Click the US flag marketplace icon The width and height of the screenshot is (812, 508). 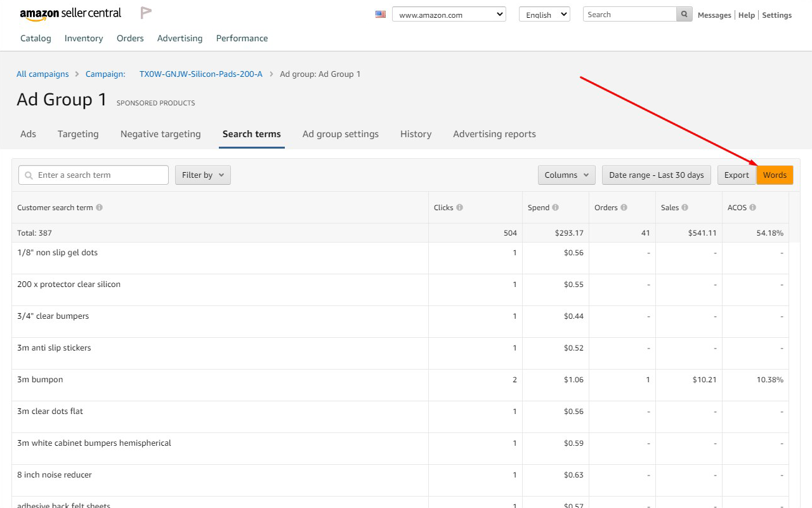click(x=381, y=14)
